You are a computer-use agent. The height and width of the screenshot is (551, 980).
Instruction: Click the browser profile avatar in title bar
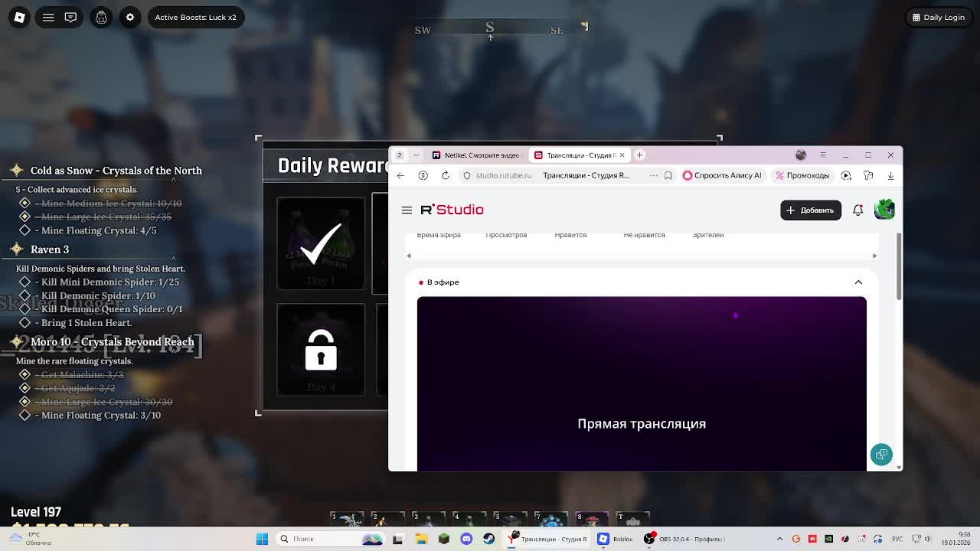[801, 155]
